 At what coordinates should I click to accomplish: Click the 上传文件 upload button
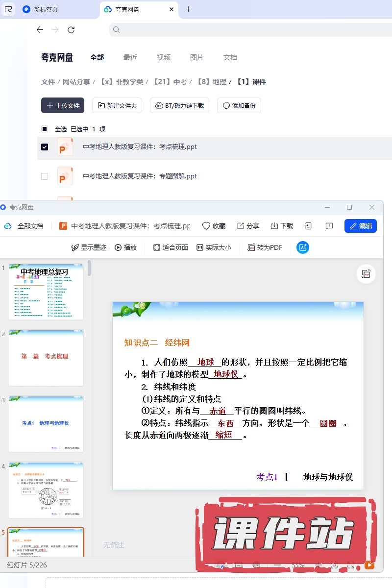pyautogui.click(x=63, y=105)
